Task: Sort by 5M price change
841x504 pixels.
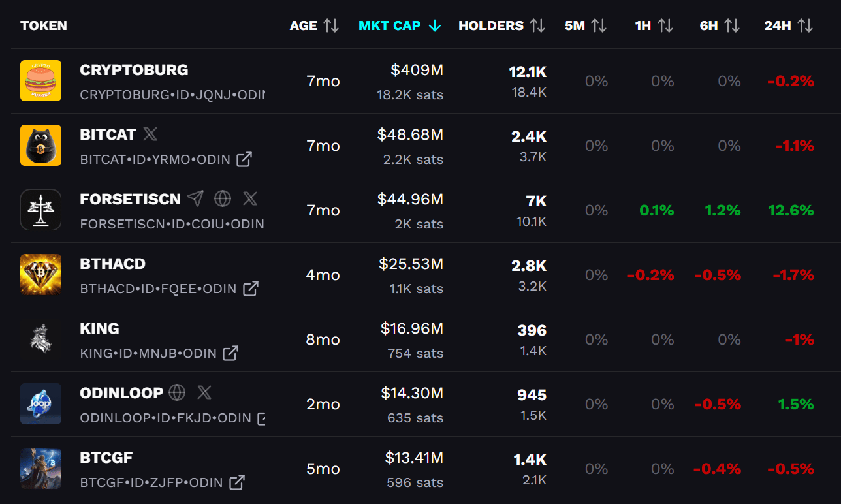Action: click(x=586, y=25)
